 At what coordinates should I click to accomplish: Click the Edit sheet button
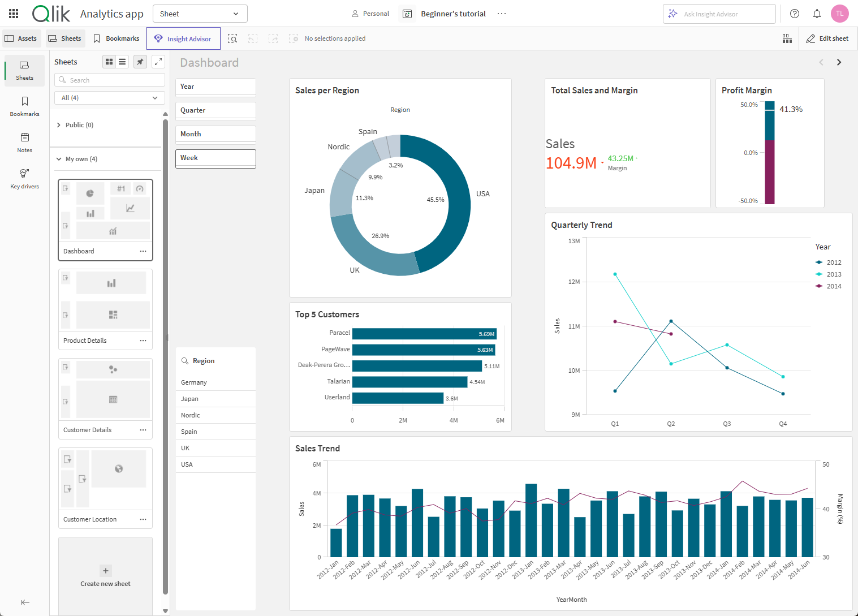click(827, 38)
